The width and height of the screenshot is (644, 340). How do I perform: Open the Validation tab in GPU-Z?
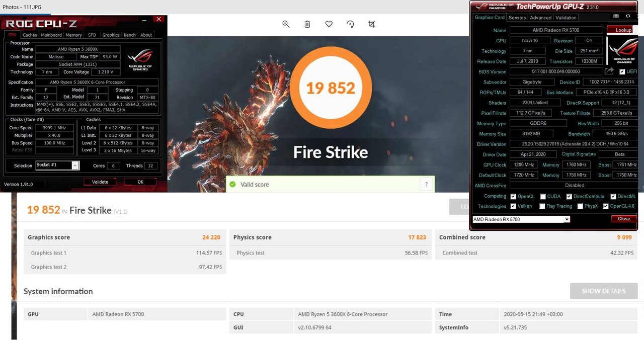pyautogui.click(x=566, y=18)
